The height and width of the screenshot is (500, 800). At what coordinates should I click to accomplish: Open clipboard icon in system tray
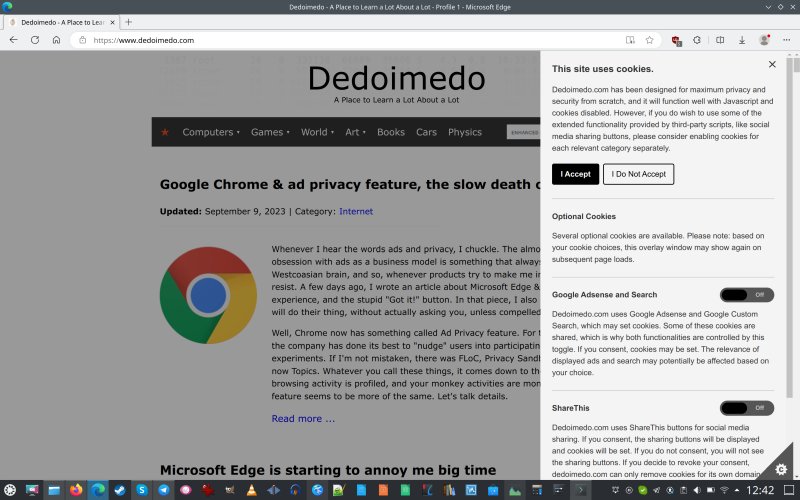pyautogui.click(x=684, y=490)
